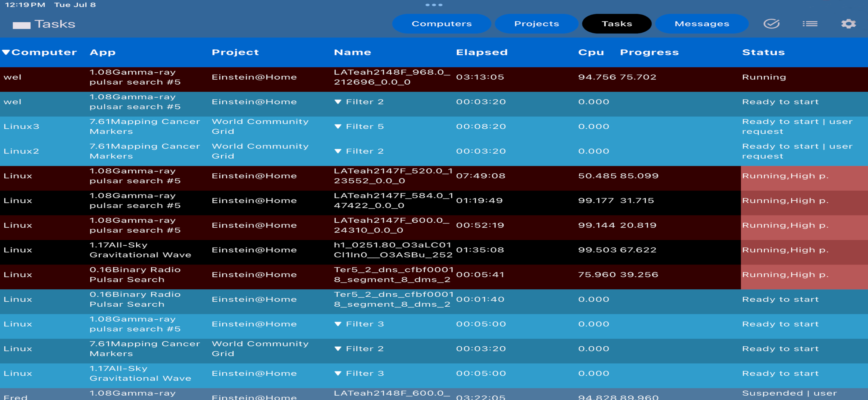Viewport: 868px width, 400px height.
Task: Sort by the Status column header
Action: tap(763, 52)
